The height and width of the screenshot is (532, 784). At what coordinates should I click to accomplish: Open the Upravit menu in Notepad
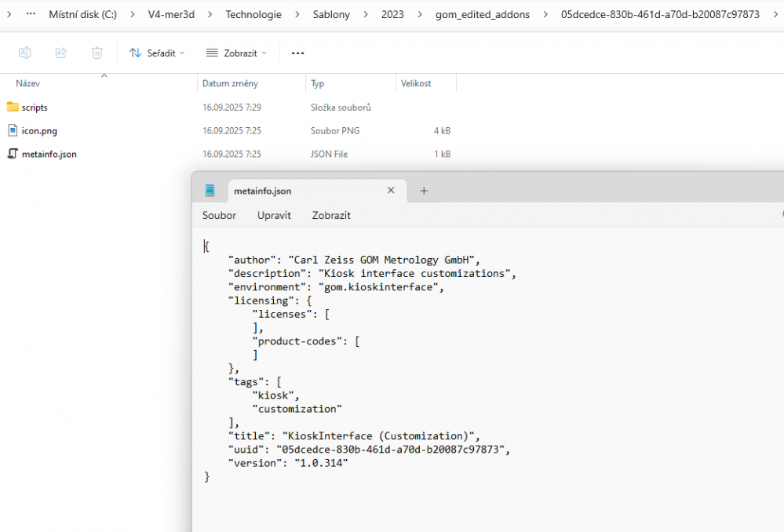point(274,215)
